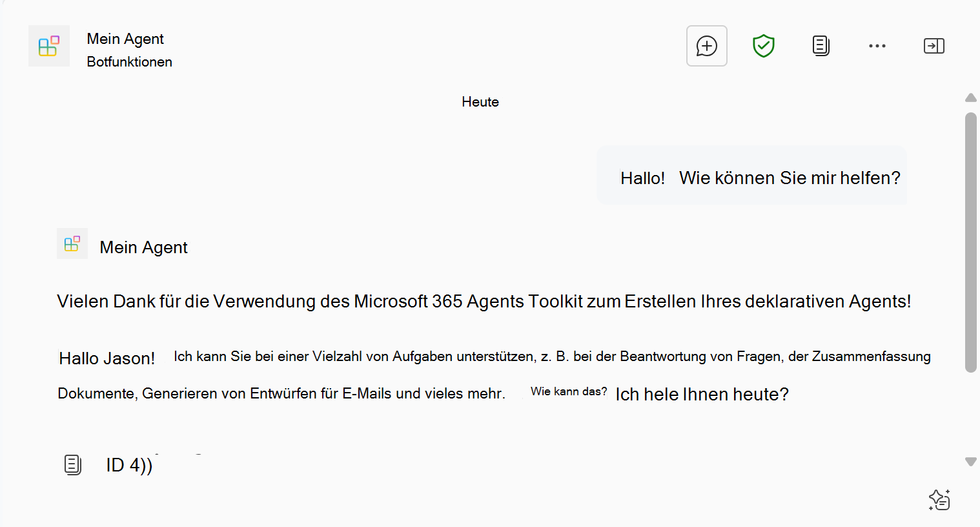Open the AI compose sparkle icon
Viewport: 980px width, 527px height.
click(x=941, y=499)
